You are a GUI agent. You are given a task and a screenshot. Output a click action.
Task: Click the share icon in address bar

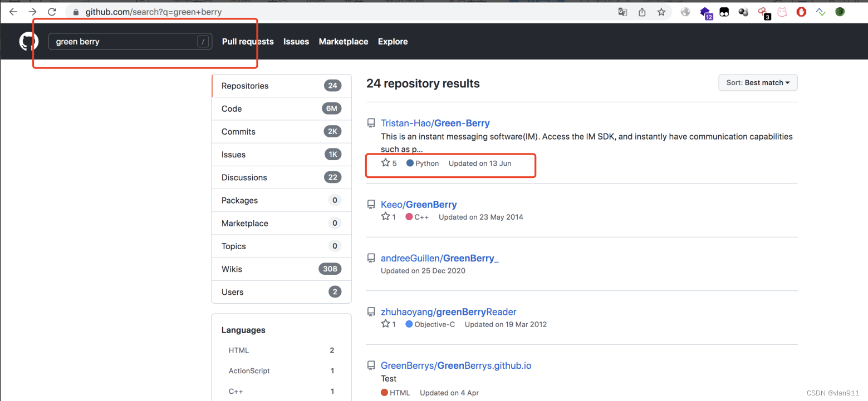pyautogui.click(x=642, y=12)
